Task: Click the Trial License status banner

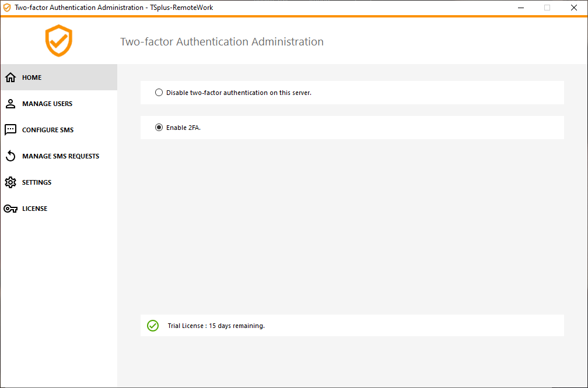Action: click(352, 325)
